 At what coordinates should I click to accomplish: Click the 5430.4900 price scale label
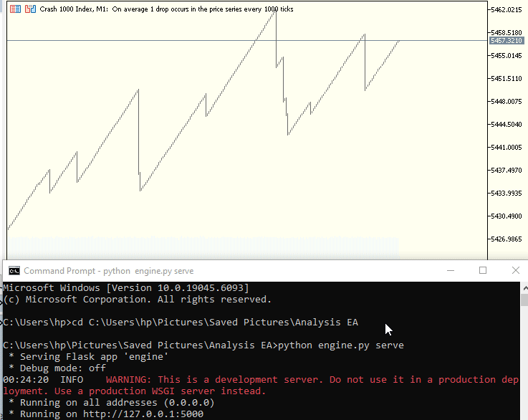pos(506,216)
